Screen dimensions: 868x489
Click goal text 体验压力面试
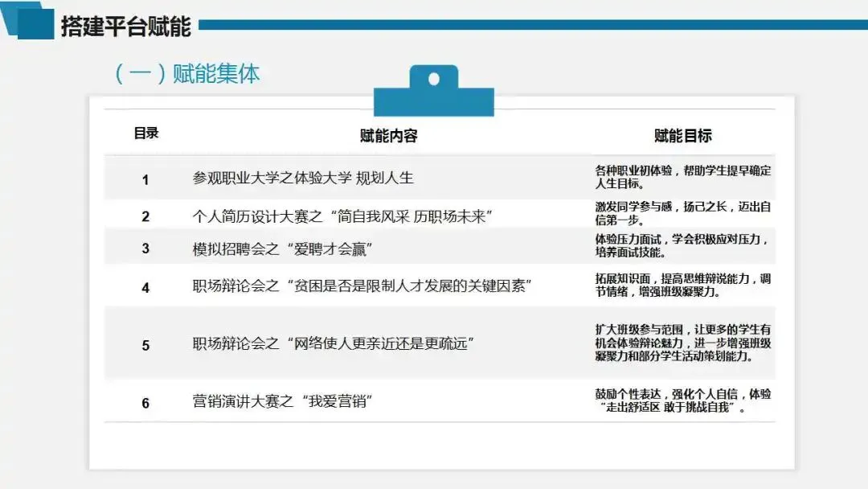pyautogui.click(x=683, y=245)
